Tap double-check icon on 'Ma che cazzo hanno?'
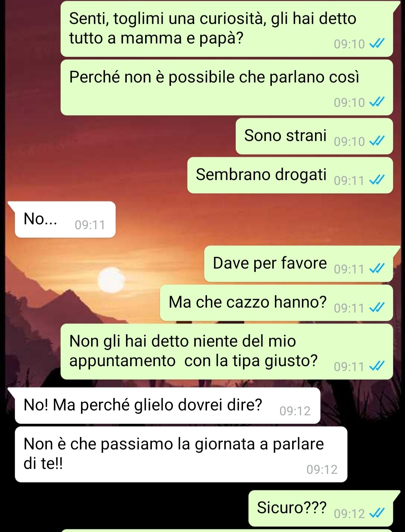The width and height of the screenshot is (405, 532). click(377, 308)
